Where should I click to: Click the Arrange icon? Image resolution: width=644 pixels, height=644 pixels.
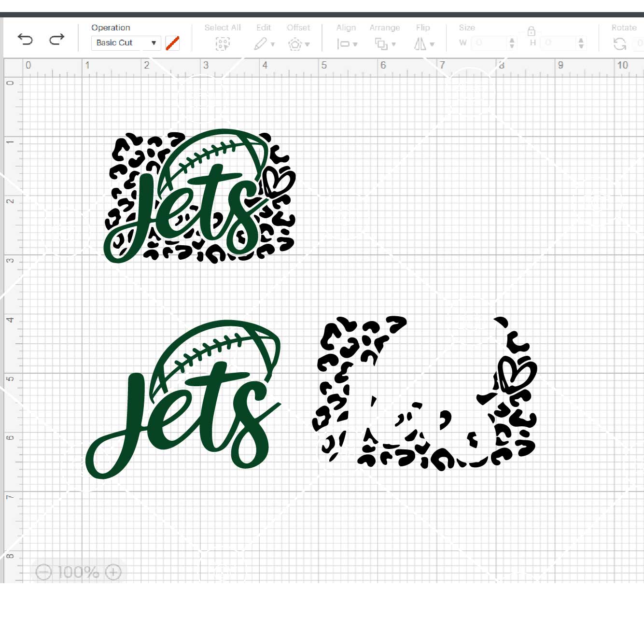coord(381,44)
